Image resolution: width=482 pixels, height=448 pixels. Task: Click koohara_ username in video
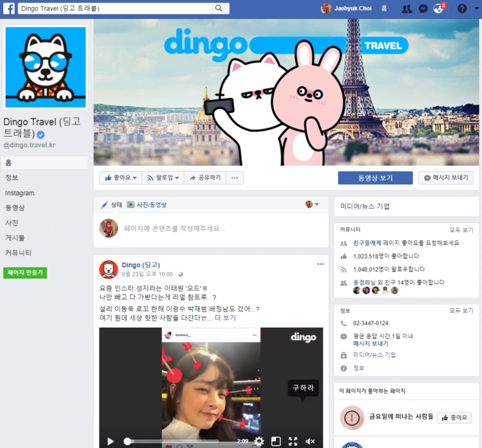pos(183,335)
